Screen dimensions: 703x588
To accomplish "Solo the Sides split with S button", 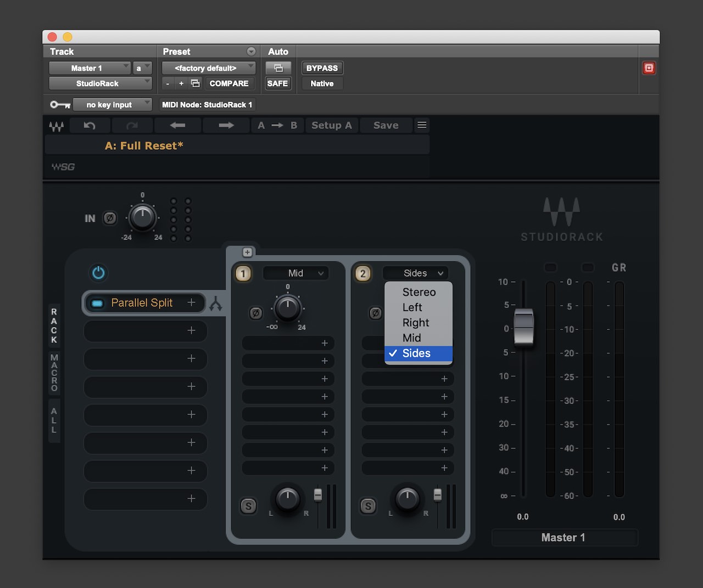I will coord(368,506).
